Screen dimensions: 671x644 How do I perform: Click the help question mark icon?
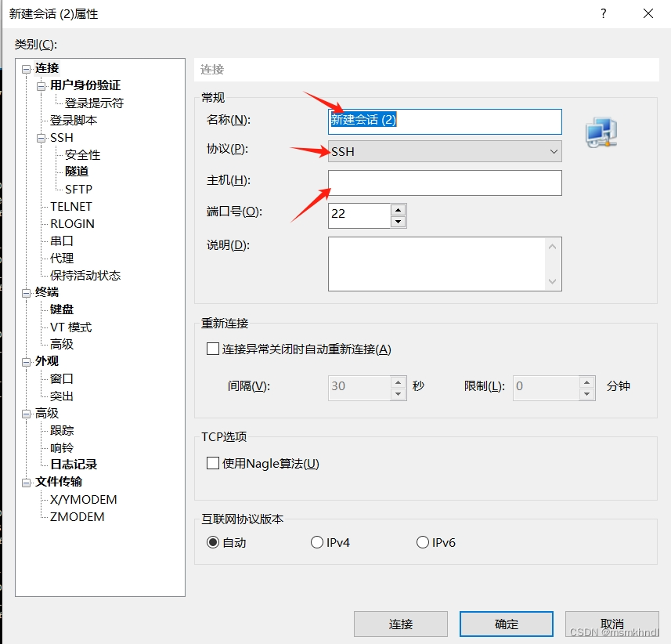point(604,13)
